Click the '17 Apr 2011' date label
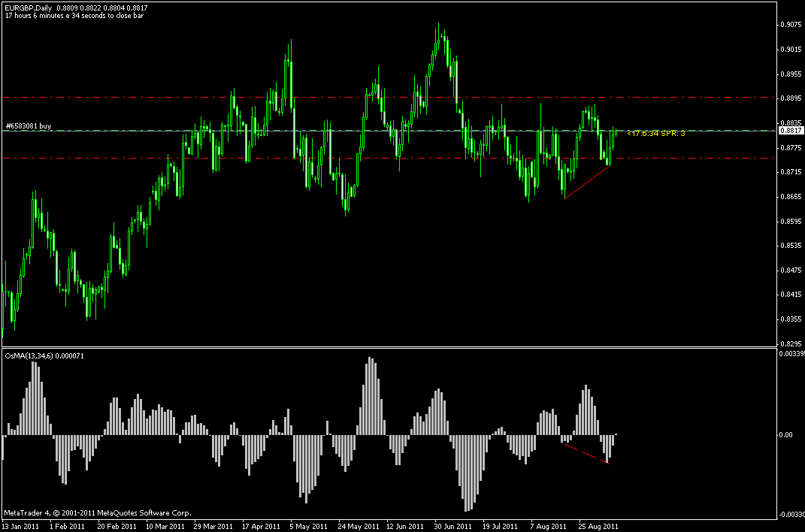The width and height of the screenshot is (805, 532). tap(262, 526)
